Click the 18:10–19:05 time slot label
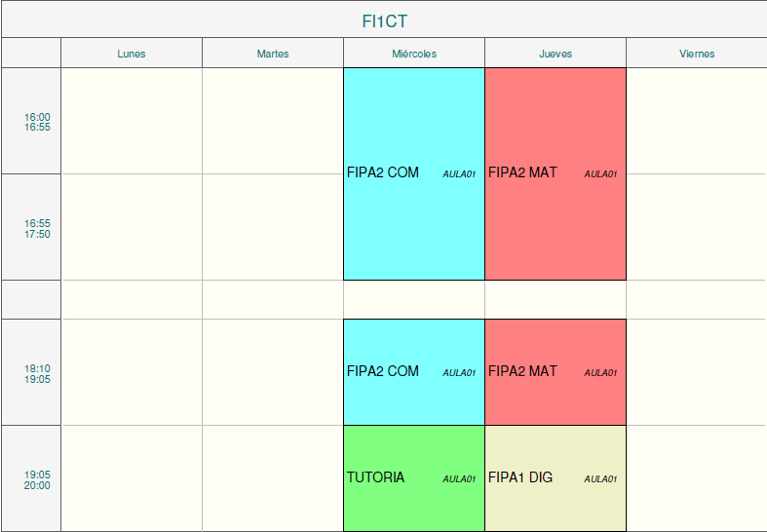This screenshot has height=532, width=767. pos(37,373)
